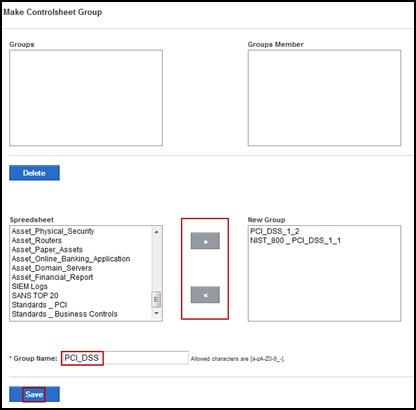This screenshot has height=410, width=416.
Task: Click the Spreadsheet list scroll-up arrow
Action: pos(156,231)
